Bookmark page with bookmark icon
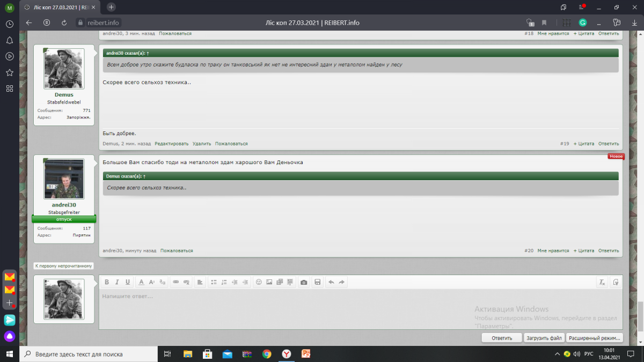The width and height of the screenshot is (644, 362). 544,23
